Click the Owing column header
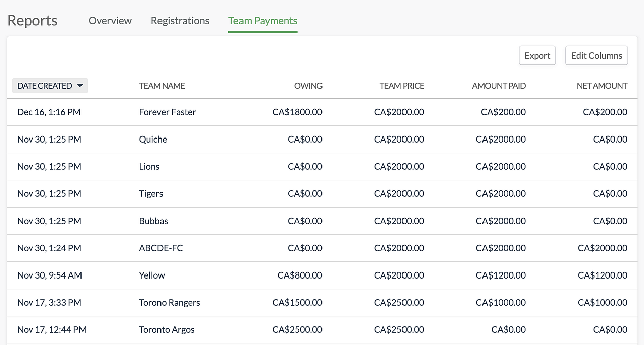This screenshot has width=644, height=345. [x=308, y=86]
